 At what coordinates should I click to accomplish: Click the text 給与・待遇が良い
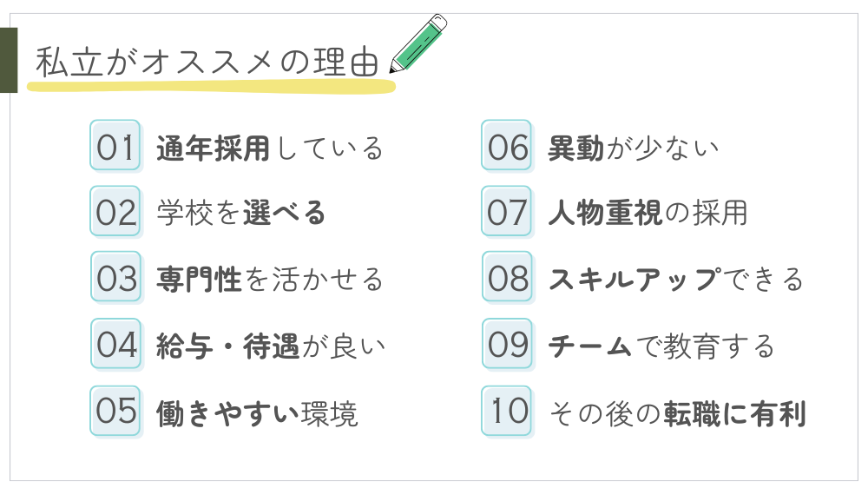point(271,346)
